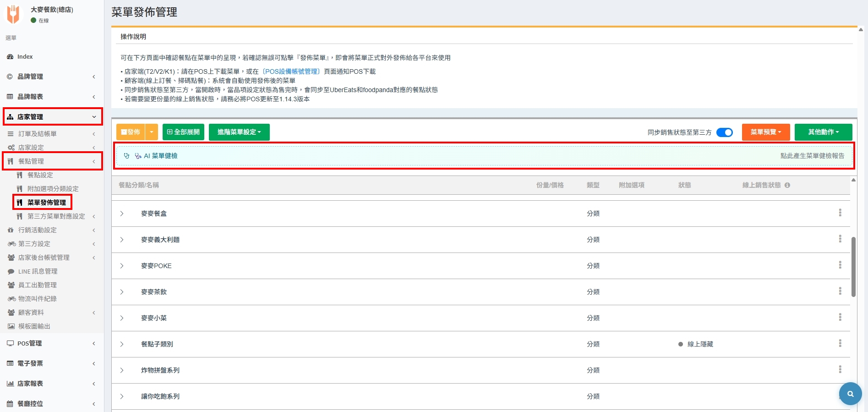Image resolution: width=868 pixels, height=412 pixels.
Task: Click the POS管理 monitor icon
Action: [10, 343]
